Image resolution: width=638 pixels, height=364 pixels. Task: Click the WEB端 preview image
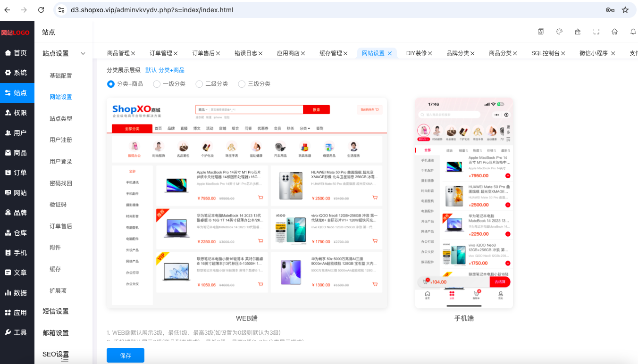[x=247, y=203]
